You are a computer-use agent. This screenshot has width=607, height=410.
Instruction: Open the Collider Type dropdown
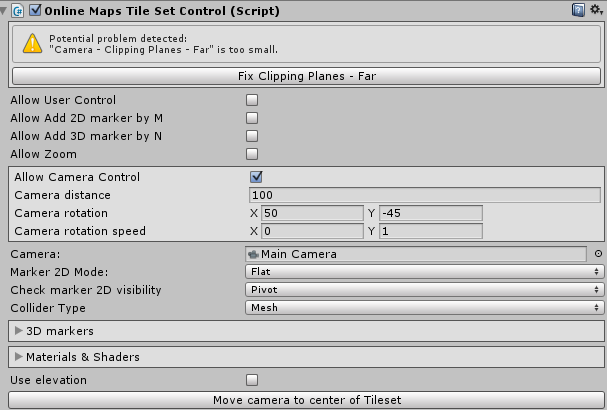pos(424,308)
